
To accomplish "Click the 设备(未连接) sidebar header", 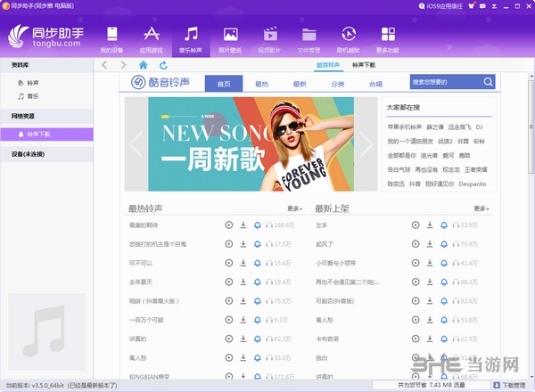I will [46, 154].
